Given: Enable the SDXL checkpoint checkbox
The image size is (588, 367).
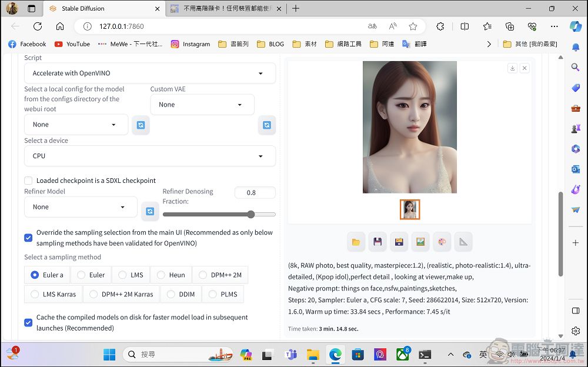Looking at the screenshot, I should (28, 181).
